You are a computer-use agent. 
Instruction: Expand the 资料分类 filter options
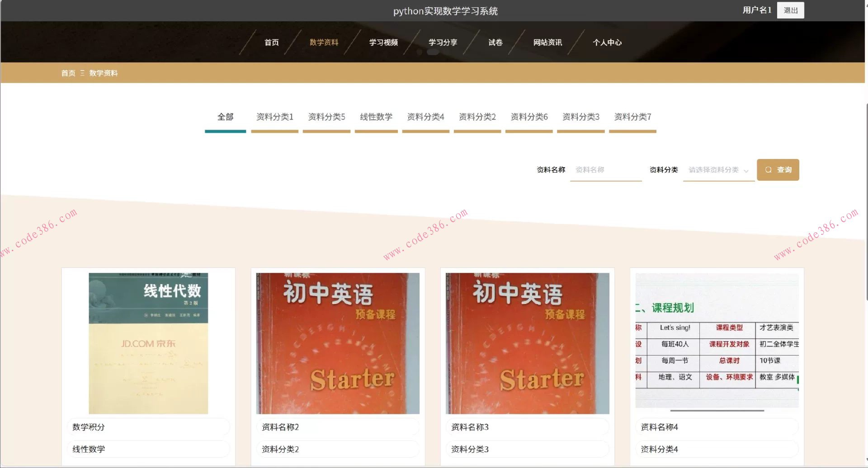click(x=719, y=170)
